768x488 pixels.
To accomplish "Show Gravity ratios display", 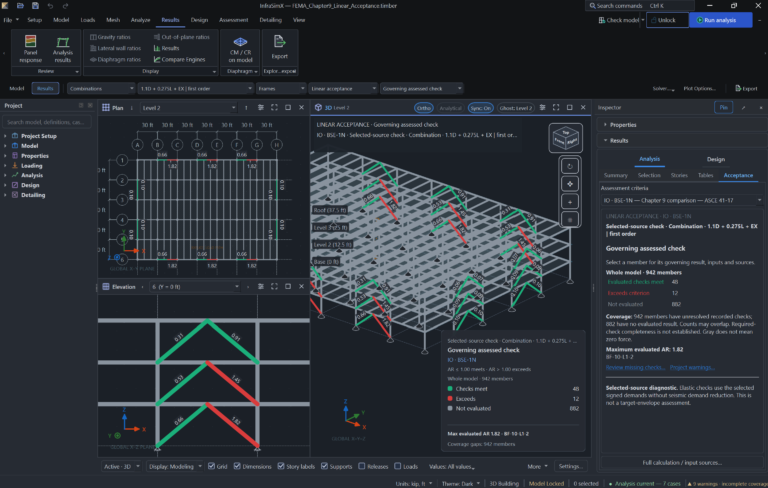I will [x=110, y=37].
